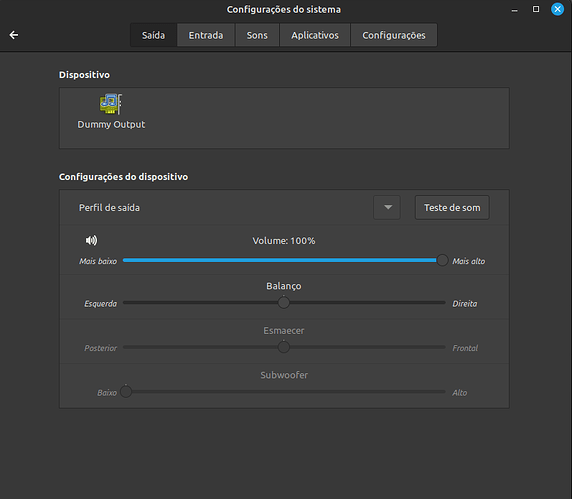The image size is (572, 499).
Task: Close the Configurações do sistema window
Action: pyautogui.click(x=557, y=9)
